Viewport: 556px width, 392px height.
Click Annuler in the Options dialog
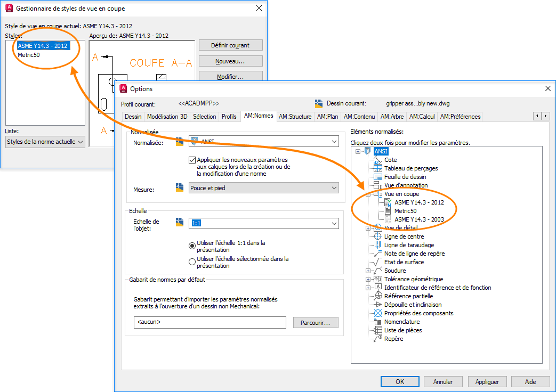point(443,382)
